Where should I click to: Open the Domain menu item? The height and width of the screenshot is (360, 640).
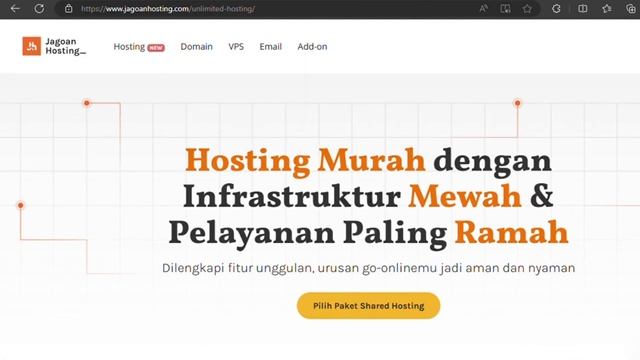(196, 47)
